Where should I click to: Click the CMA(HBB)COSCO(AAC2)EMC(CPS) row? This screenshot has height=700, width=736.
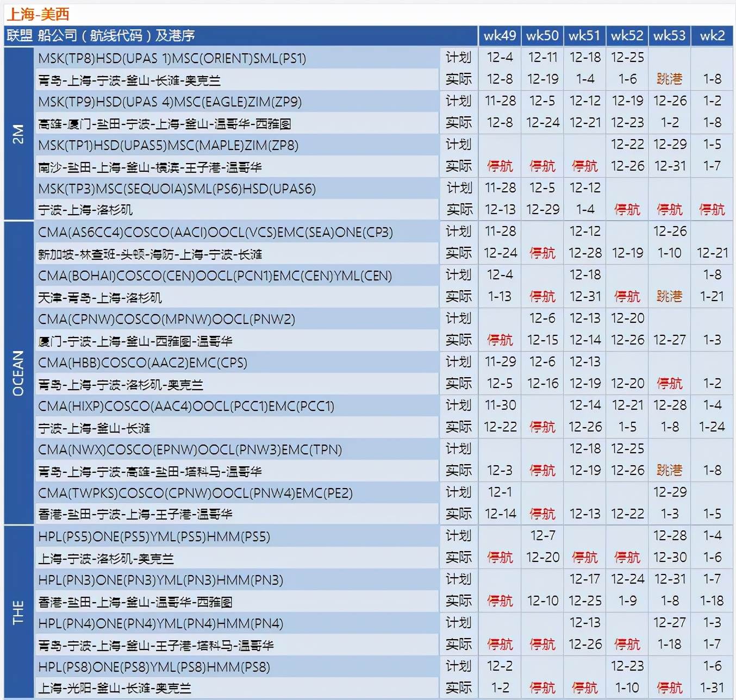[237, 362]
